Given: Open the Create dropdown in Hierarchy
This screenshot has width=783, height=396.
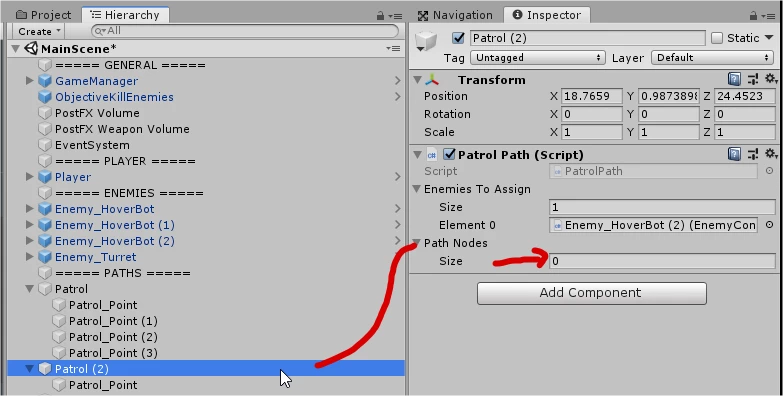Looking at the screenshot, I should tap(39, 31).
